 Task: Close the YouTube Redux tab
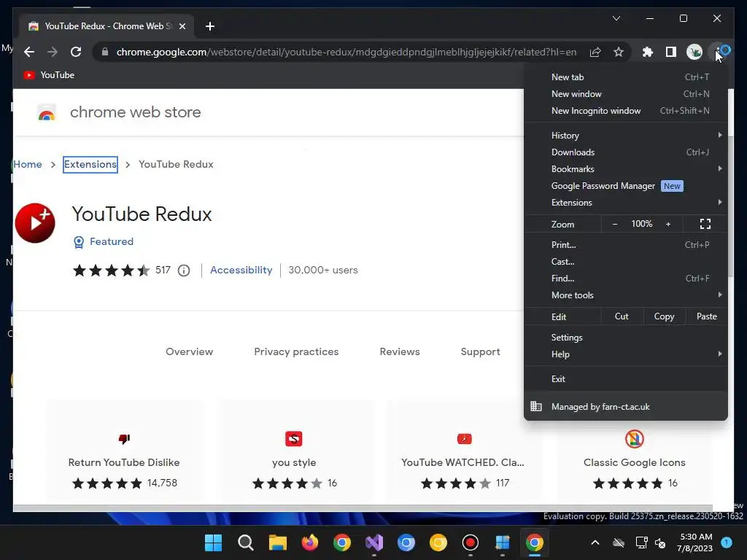182,26
